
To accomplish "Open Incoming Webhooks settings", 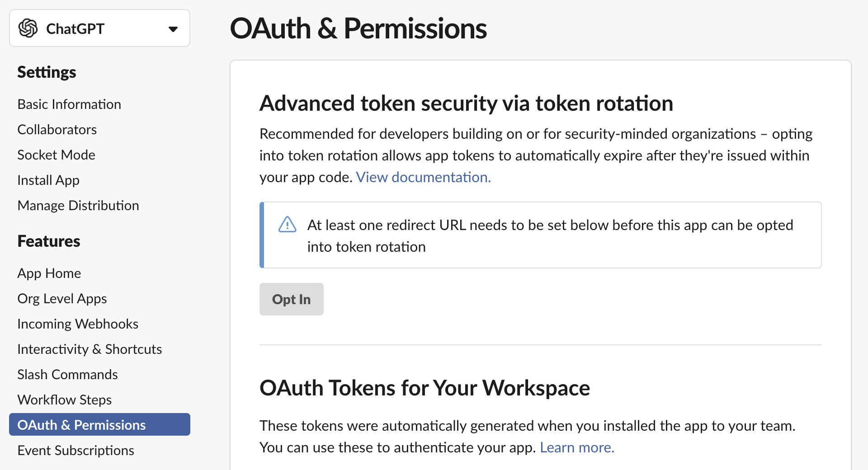I will 78,324.
